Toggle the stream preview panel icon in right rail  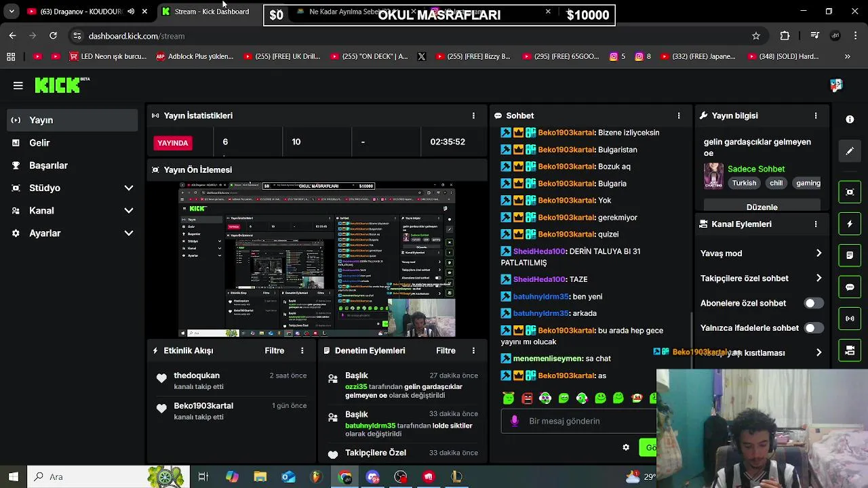(x=850, y=192)
